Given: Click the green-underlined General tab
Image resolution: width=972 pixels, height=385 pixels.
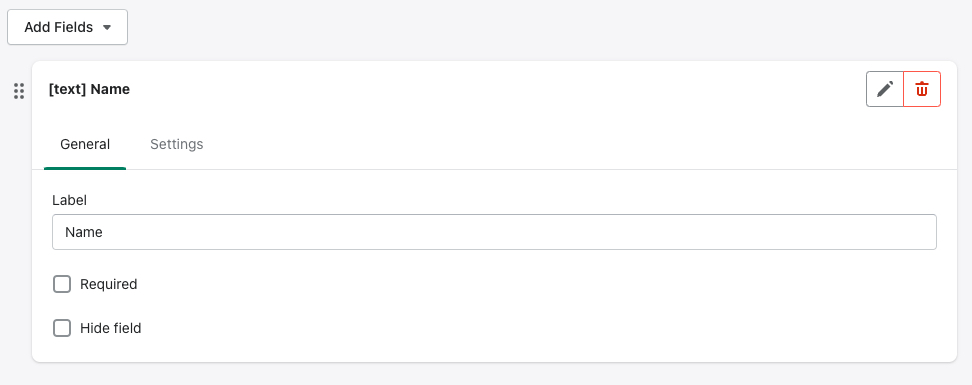Looking at the screenshot, I should click(x=85, y=144).
